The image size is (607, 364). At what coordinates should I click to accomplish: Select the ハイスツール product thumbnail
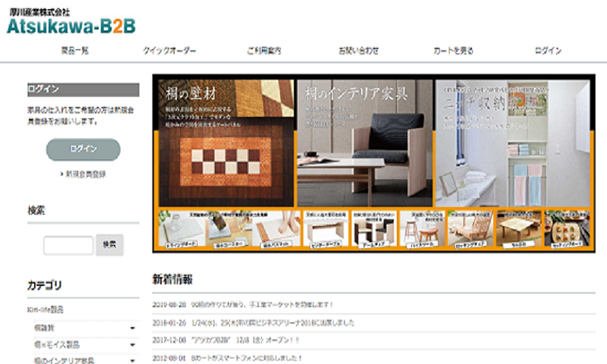pos(422,229)
